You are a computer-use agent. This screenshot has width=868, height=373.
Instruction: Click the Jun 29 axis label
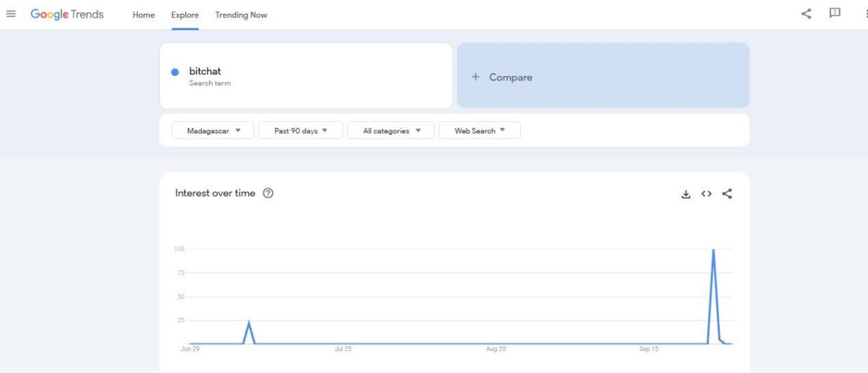[190, 349]
